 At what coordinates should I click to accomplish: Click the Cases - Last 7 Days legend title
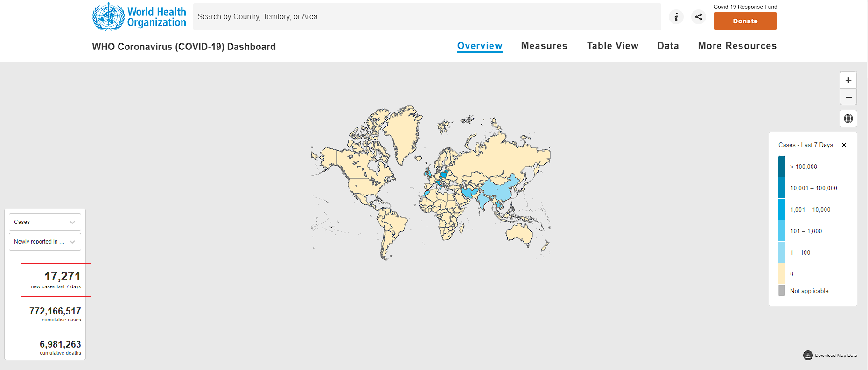pos(805,145)
